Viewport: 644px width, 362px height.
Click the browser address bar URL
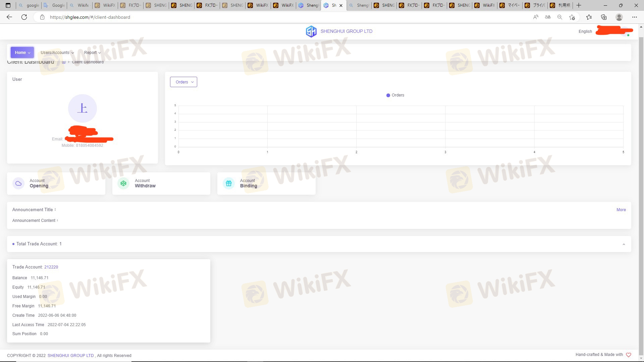[x=90, y=17]
